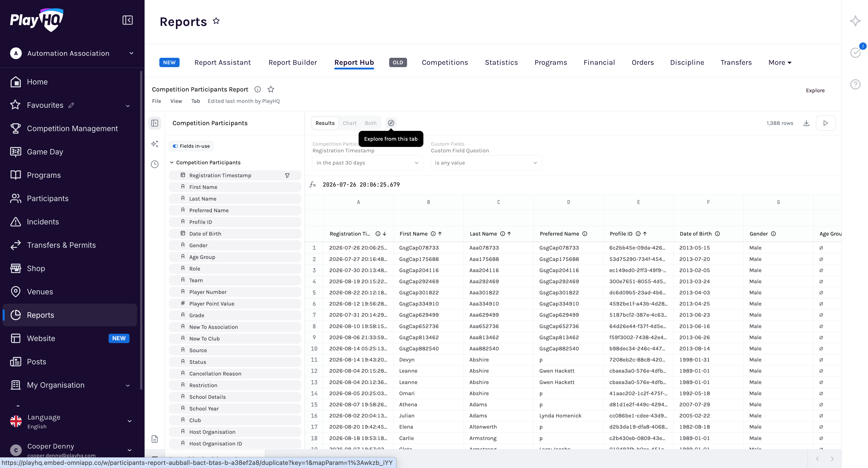Open the Website sidebar item
868x468 pixels.
click(x=70, y=338)
